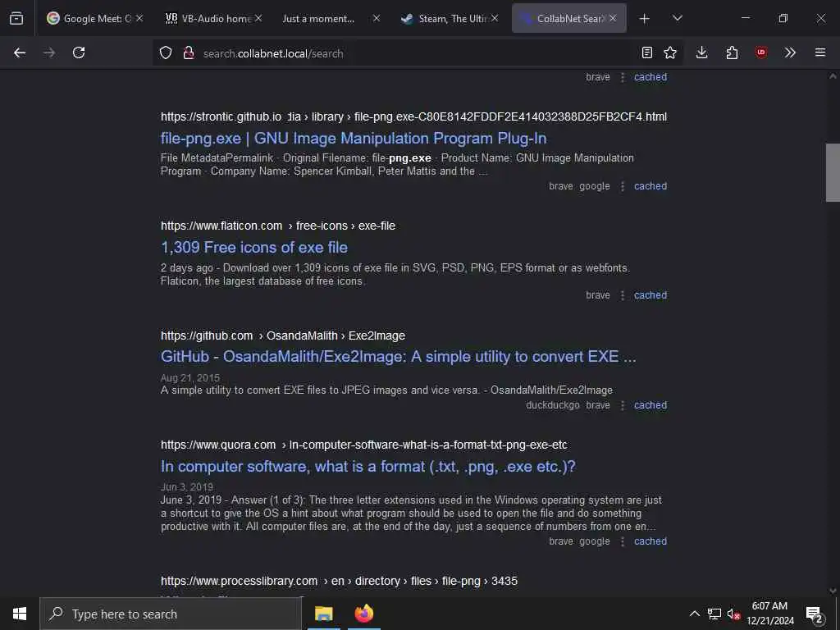Open tracking protection shield icon
Image resolution: width=840 pixels, height=630 pixels.
166,52
